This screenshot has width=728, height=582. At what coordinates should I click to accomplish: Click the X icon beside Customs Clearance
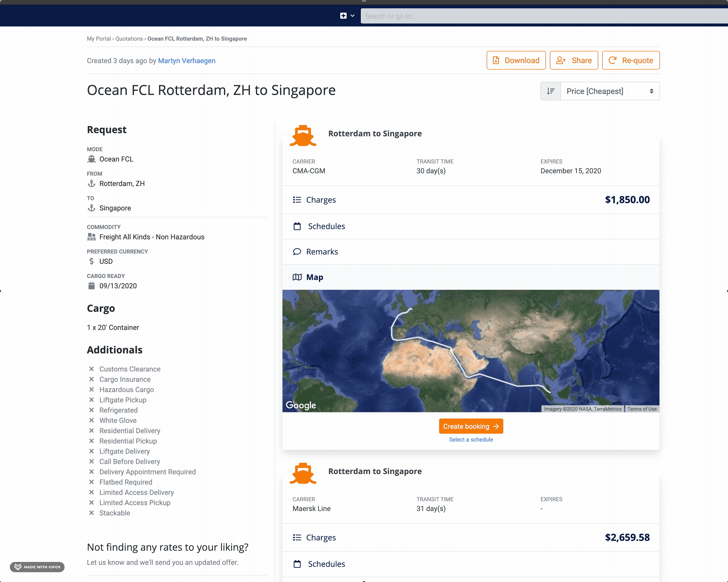91,369
